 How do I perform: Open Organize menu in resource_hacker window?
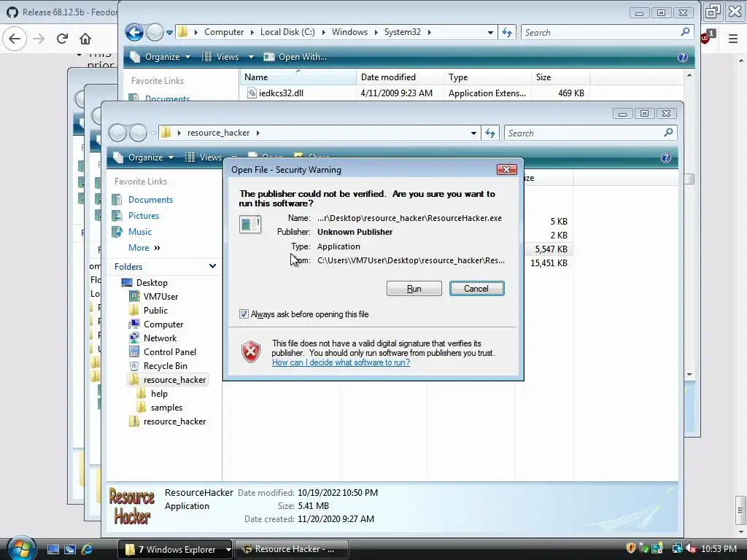tap(145, 157)
